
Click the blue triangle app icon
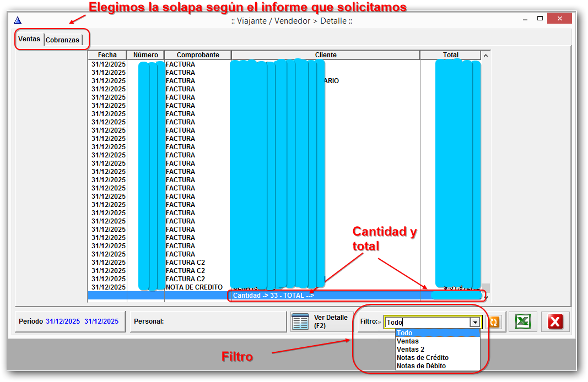click(18, 20)
